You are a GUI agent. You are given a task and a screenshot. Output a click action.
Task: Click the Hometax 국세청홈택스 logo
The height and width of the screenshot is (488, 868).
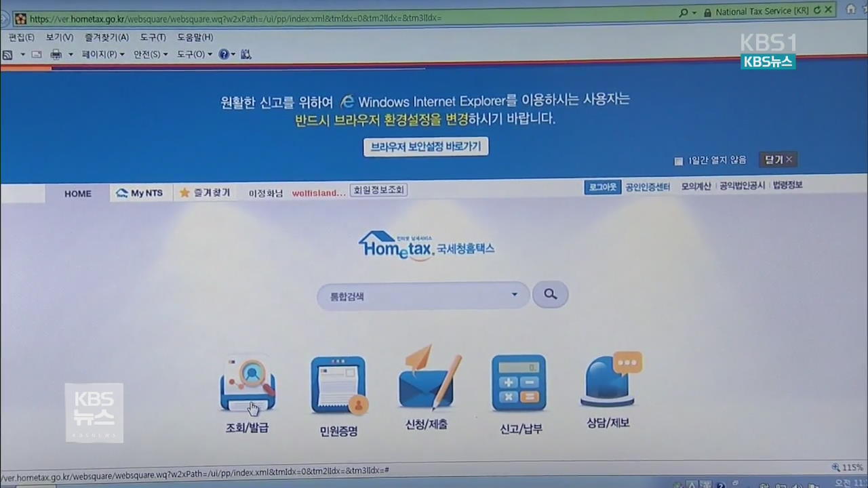coord(427,245)
